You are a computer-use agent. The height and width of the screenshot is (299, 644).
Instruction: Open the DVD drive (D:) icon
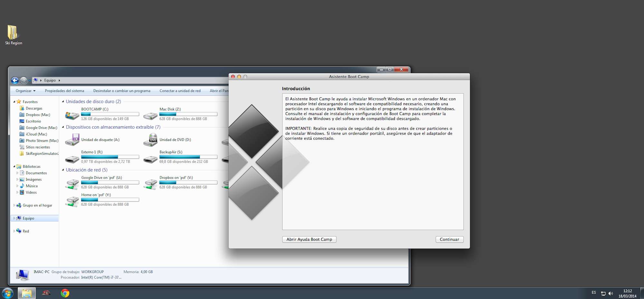pos(150,140)
